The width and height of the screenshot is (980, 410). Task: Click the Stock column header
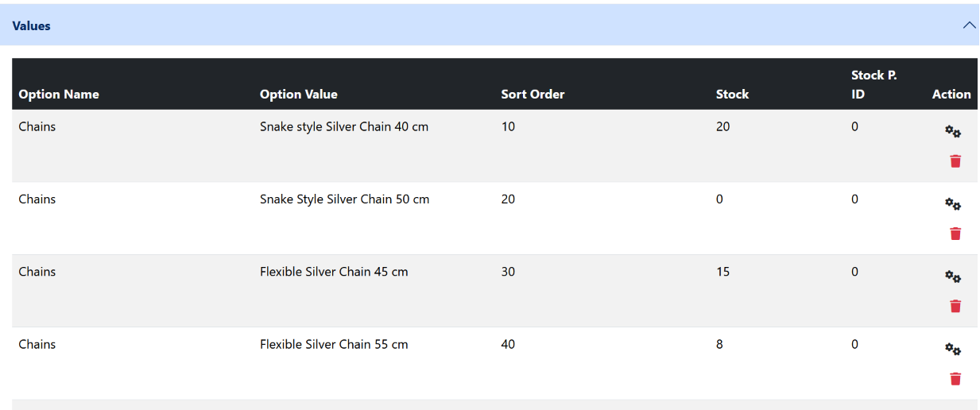732,94
